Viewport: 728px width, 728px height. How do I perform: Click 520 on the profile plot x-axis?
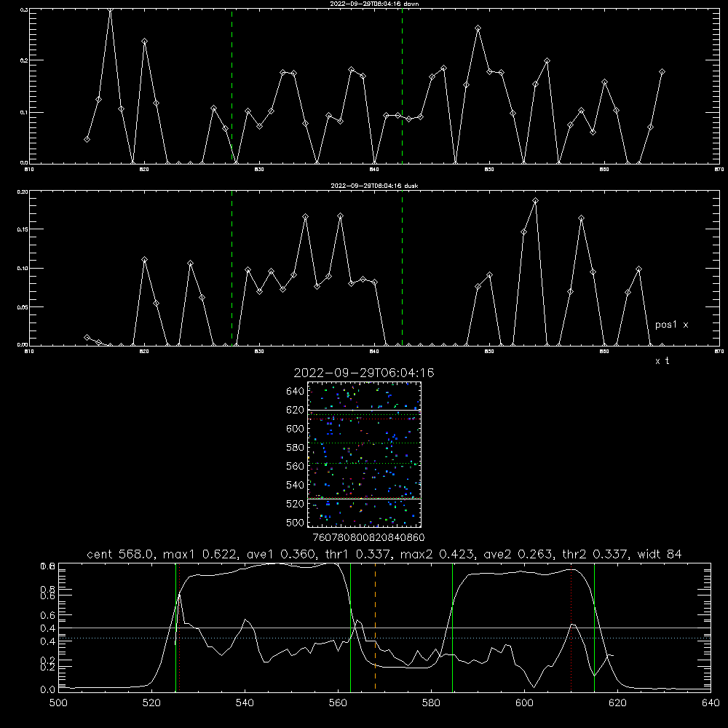point(151,703)
